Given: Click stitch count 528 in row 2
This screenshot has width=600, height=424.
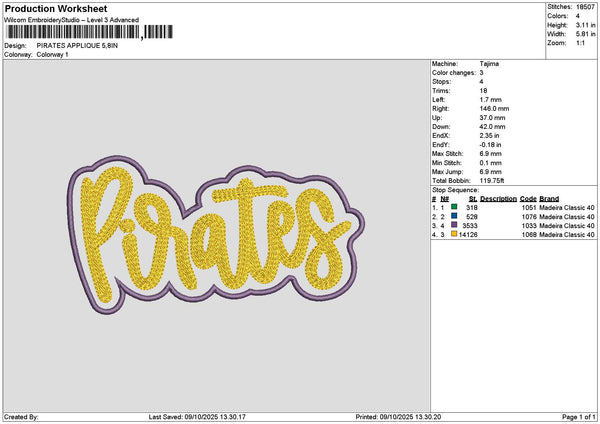Looking at the screenshot, I should [x=472, y=217].
